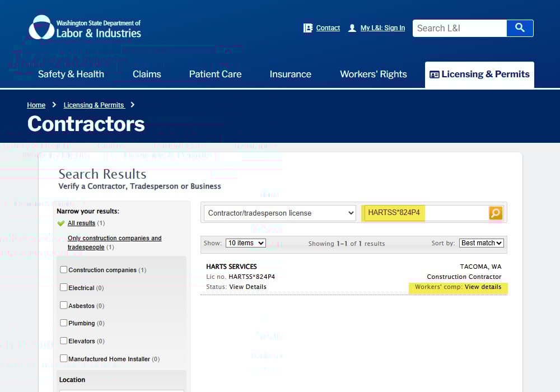560x392 pixels.
Task: Click the orange license search icon
Action: point(495,213)
